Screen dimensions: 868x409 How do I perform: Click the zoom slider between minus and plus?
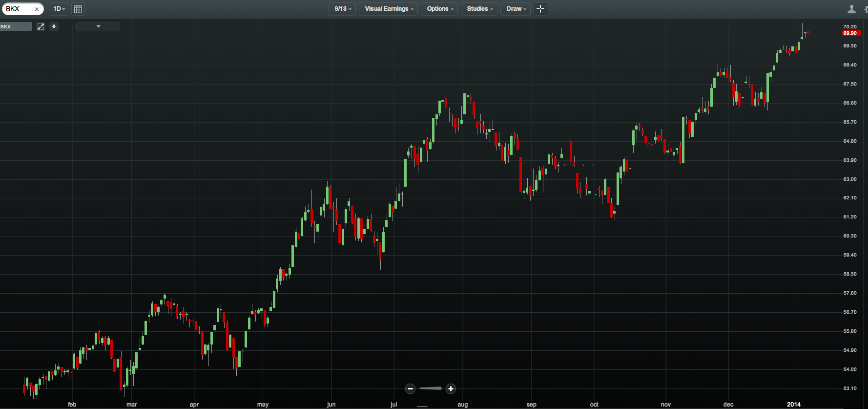pyautogui.click(x=431, y=388)
